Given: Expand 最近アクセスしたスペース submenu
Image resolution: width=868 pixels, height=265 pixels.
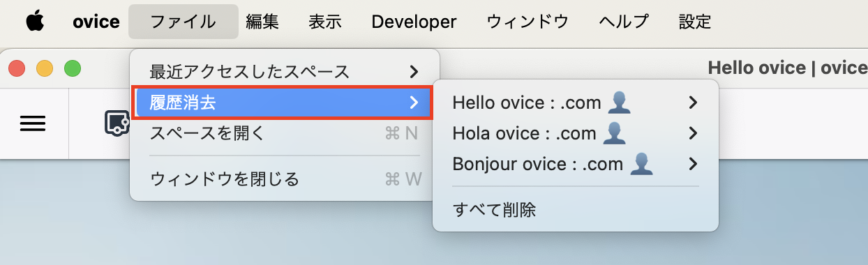Looking at the screenshot, I should click(x=285, y=71).
